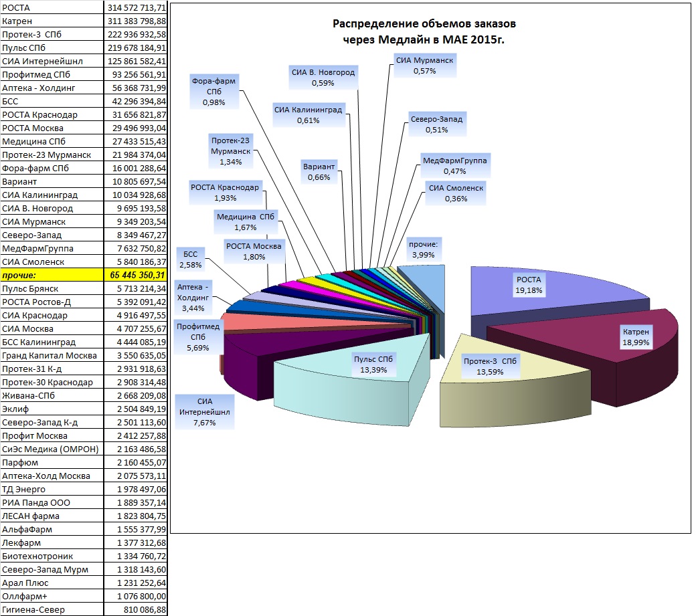The width and height of the screenshot is (696, 616).
Task: Click the БСС 2,58% data label
Action: click(x=191, y=260)
